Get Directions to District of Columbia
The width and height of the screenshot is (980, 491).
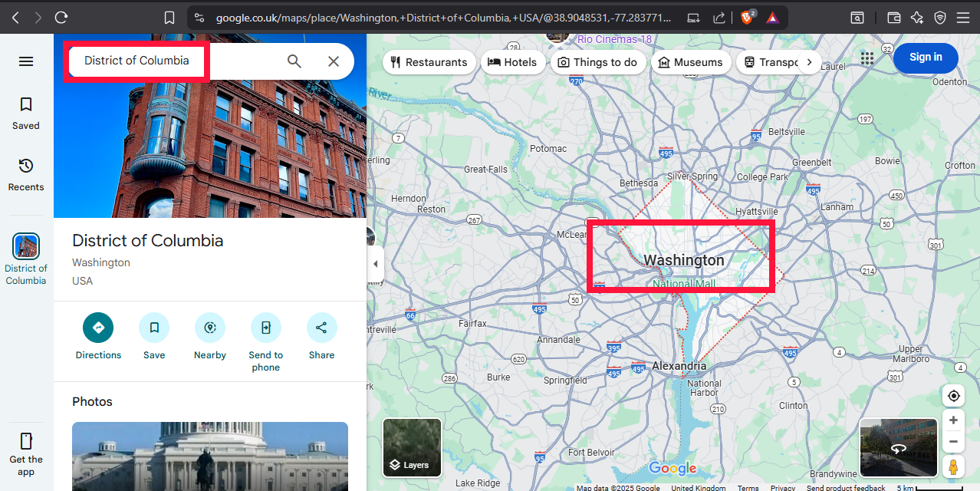(98, 337)
